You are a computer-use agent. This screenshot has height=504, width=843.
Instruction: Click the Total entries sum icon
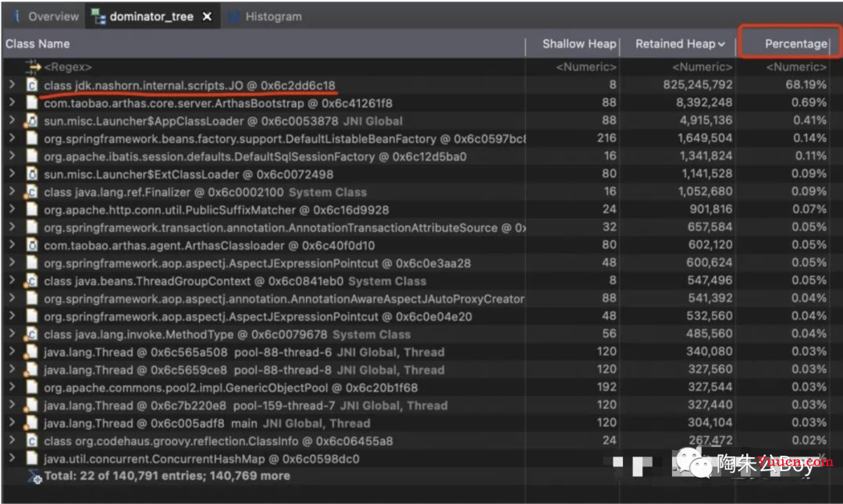tap(34, 476)
